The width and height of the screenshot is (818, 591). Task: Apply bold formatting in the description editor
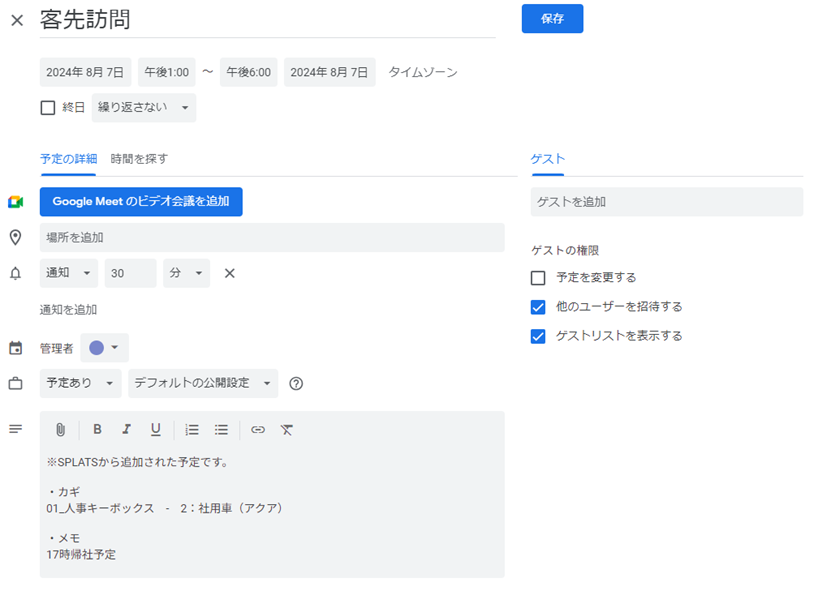pyautogui.click(x=97, y=429)
